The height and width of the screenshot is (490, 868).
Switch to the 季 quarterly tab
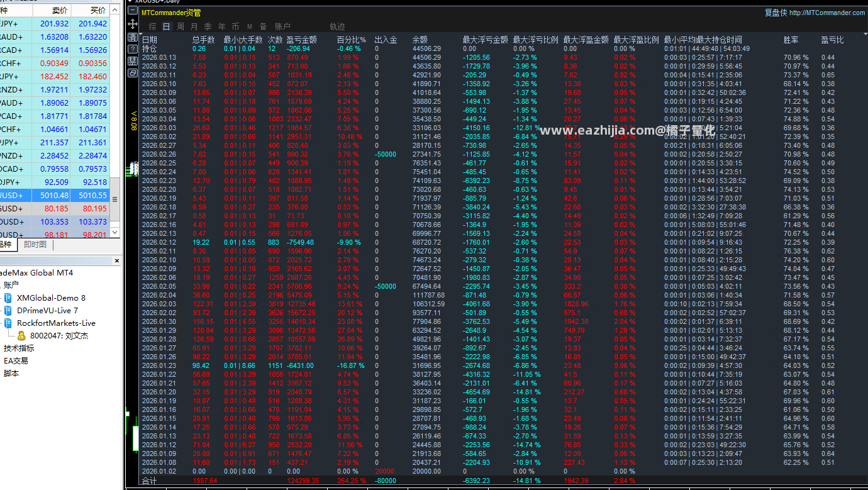tap(208, 26)
